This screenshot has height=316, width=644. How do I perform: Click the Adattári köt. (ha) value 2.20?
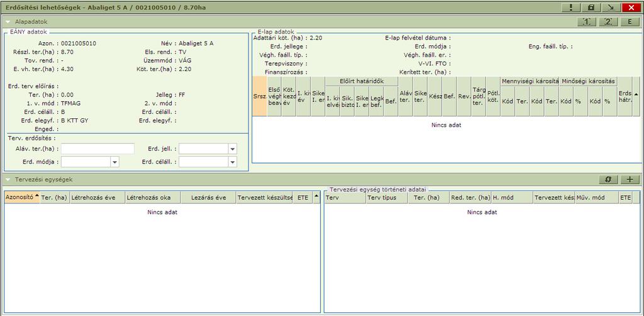[316, 38]
